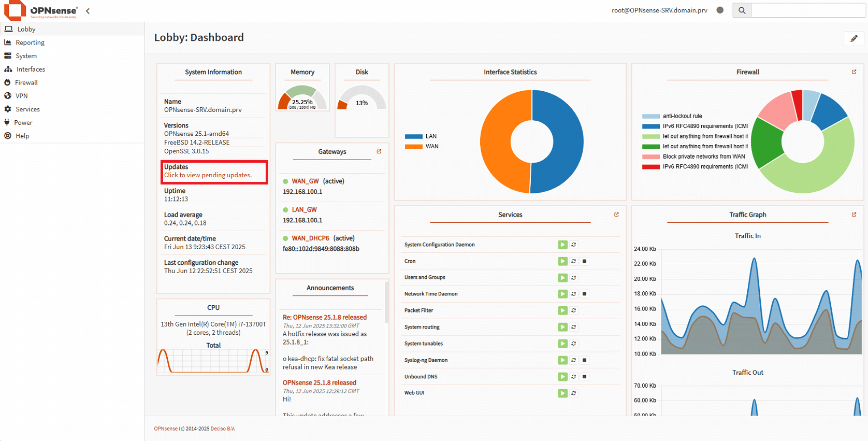Restart Network Time Daemon service

(574, 294)
